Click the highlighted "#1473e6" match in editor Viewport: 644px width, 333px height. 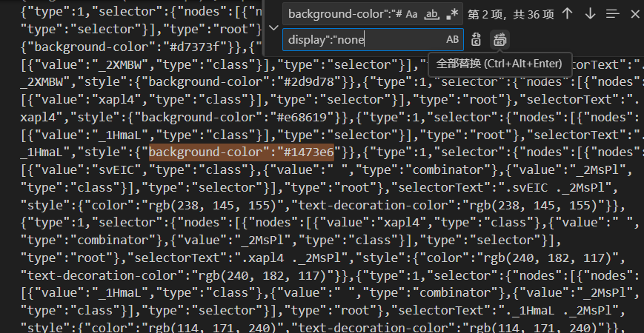coord(304,152)
